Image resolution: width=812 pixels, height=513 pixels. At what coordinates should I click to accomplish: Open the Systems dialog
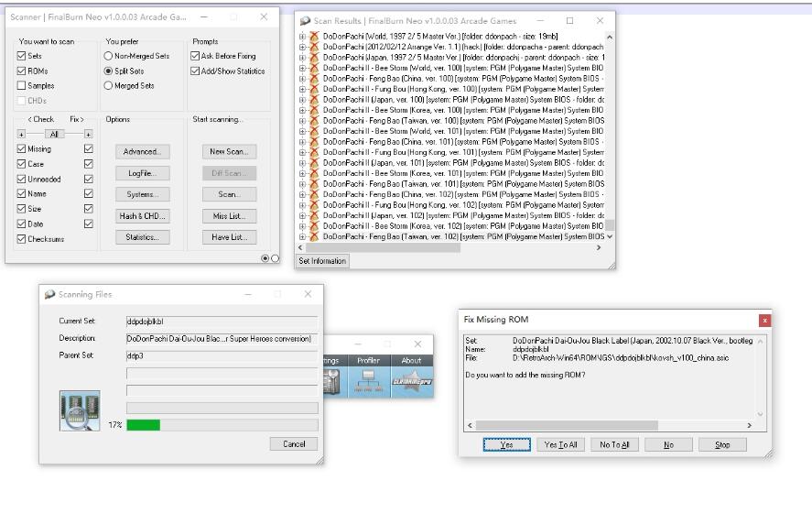[143, 194]
